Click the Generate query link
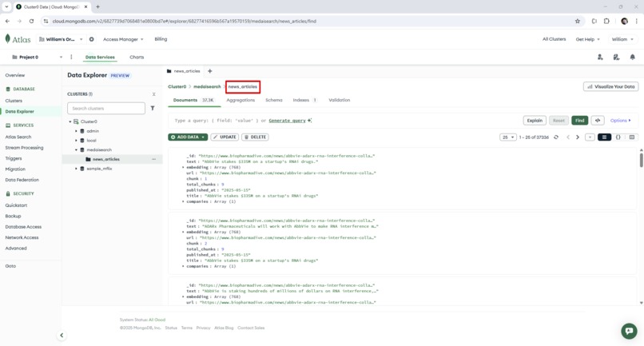 (287, 121)
